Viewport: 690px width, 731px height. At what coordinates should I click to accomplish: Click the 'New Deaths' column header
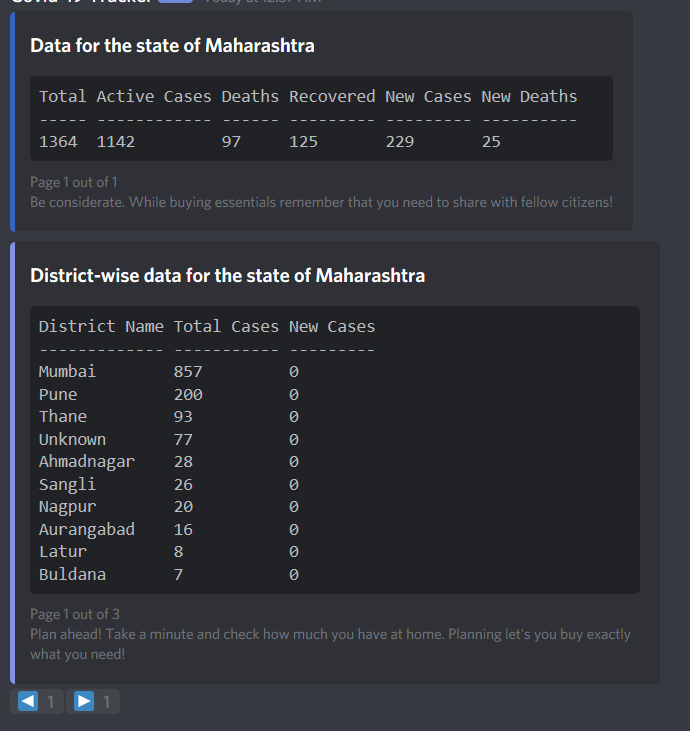click(x=529, y=96)
